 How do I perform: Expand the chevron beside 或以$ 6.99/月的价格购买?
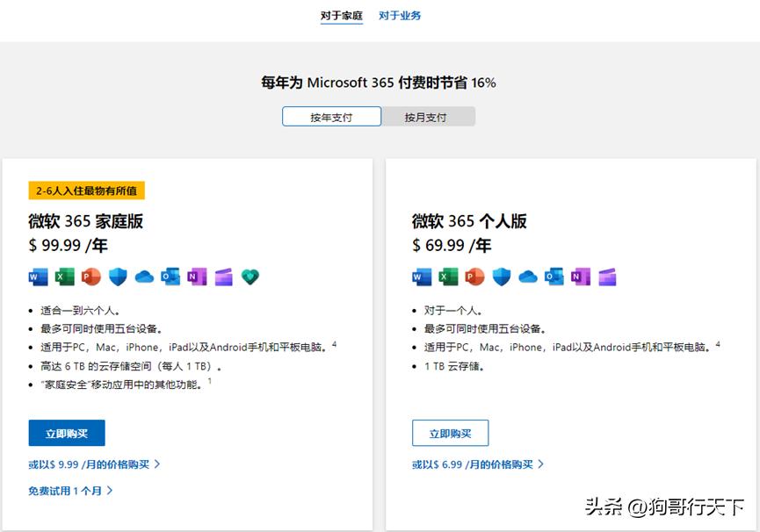542,464
